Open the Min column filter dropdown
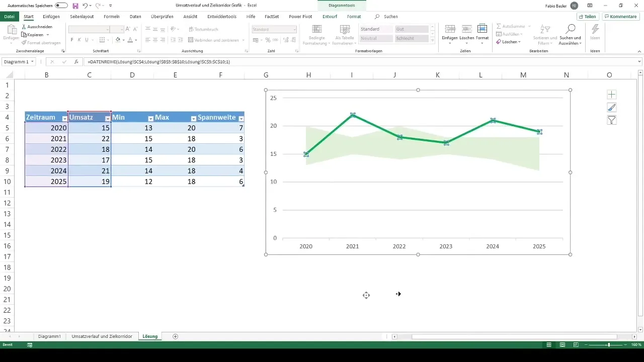644x362 pixels. [150, 118]
